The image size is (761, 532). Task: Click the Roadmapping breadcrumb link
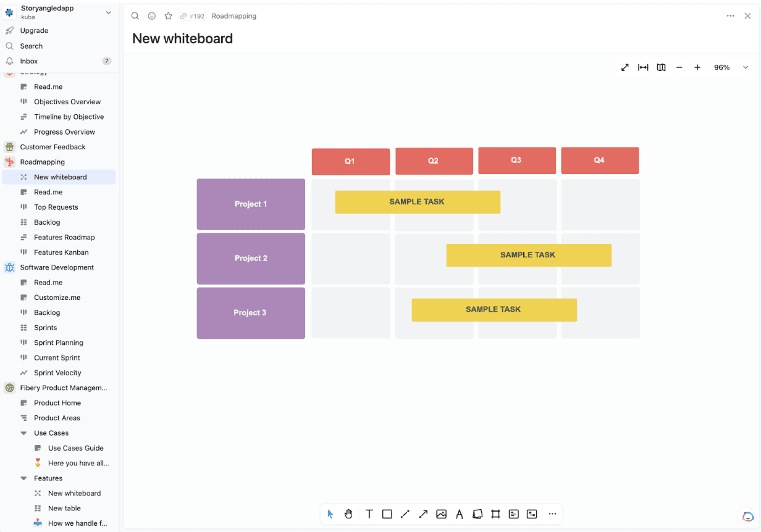(234, 16)
